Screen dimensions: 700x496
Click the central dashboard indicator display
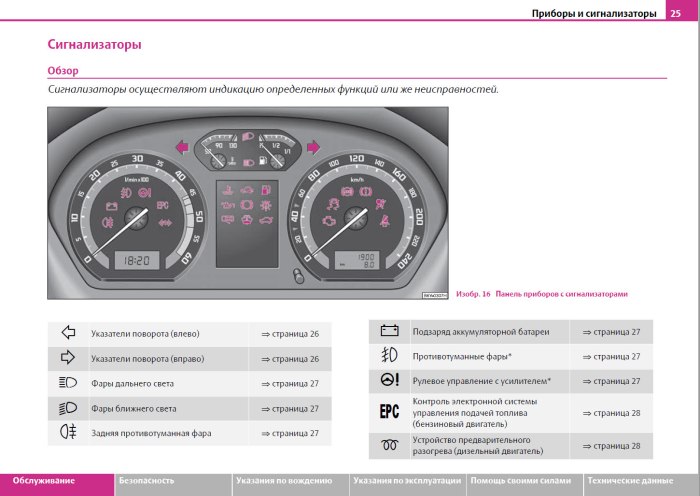[247, 224]
